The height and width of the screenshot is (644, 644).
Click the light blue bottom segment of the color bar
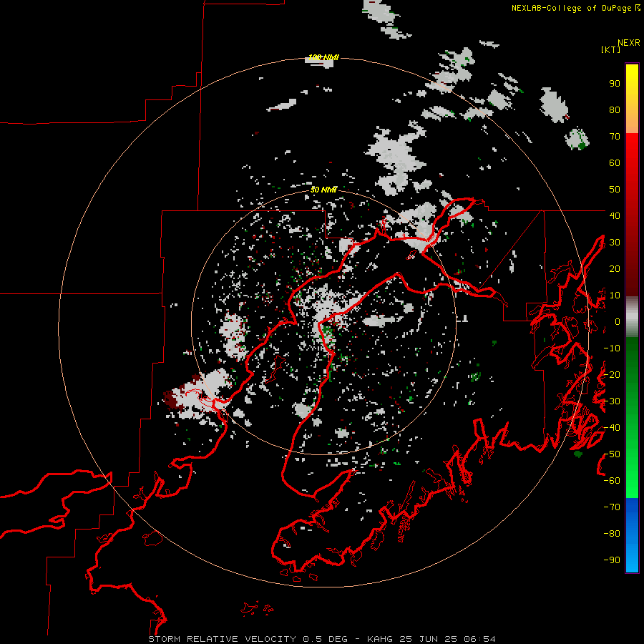tap(632, 559)
